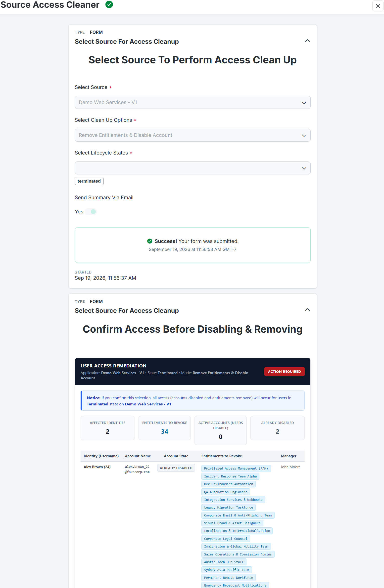Viewport: 384px width, 588px height.
Task: Click the Immigration & Global Mobility Team tag
Action: 236,546
